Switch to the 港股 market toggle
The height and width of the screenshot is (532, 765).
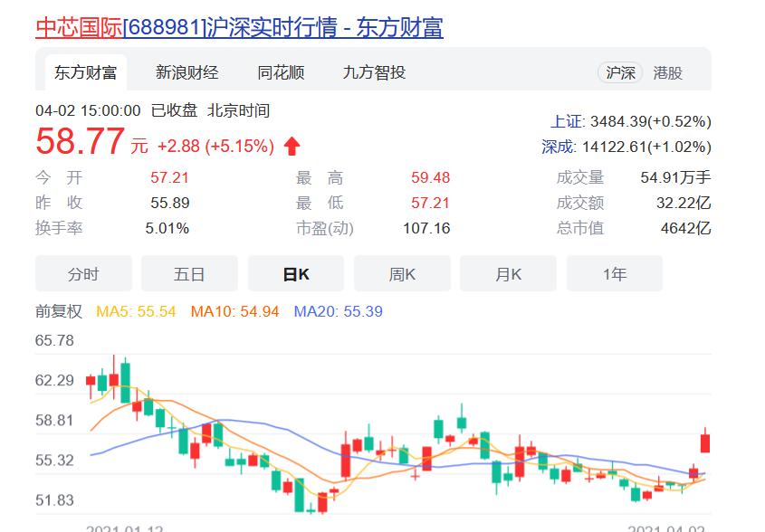(x=668, y=73)
